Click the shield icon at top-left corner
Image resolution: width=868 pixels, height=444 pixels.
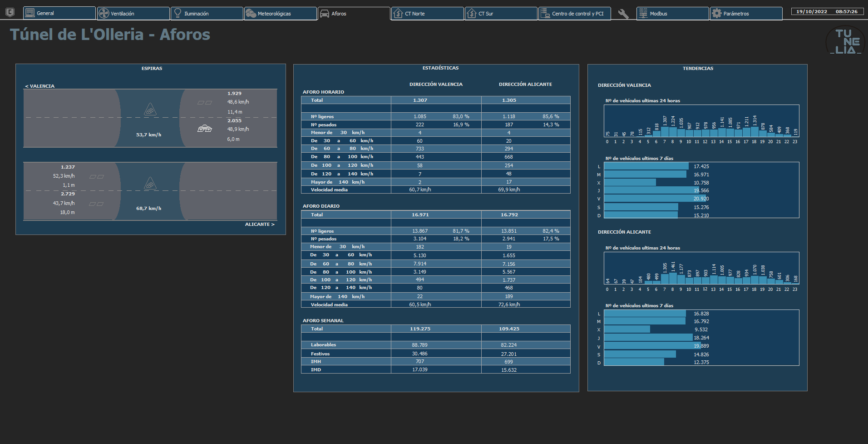pos(10,13)
